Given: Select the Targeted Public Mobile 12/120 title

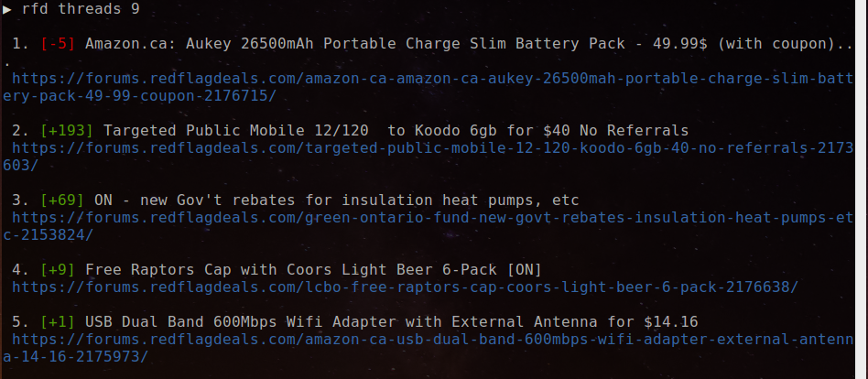Looking at the screenshot, I should pos(396,131).
